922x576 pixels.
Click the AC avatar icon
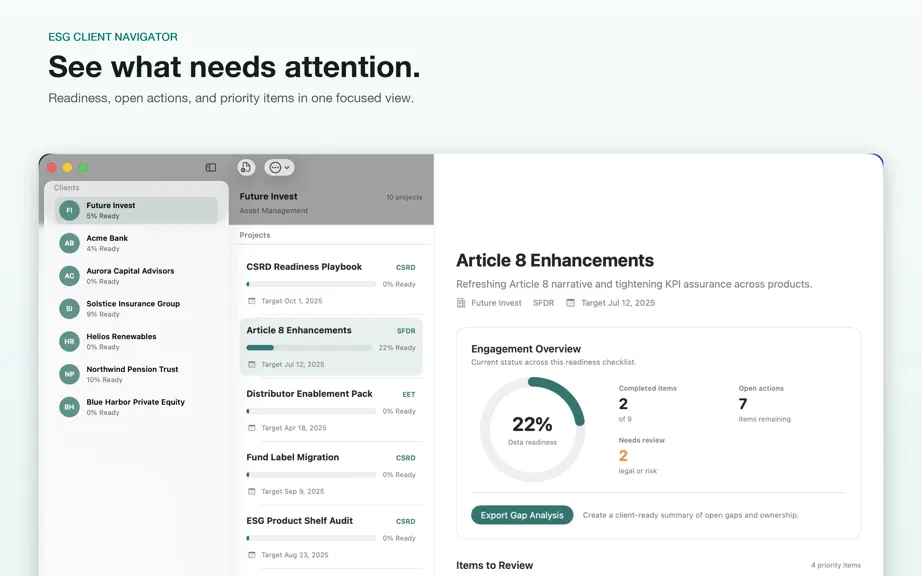(69, 276)
